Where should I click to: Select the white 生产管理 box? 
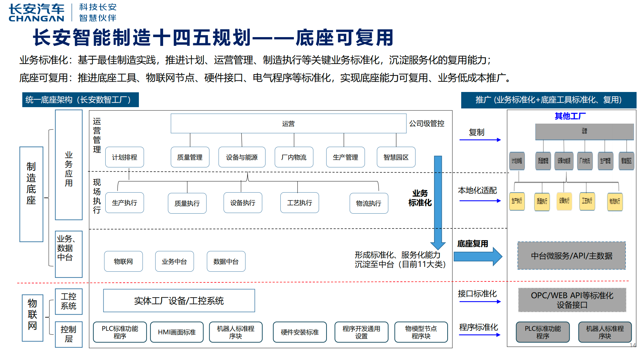click(x=346, y=157)
